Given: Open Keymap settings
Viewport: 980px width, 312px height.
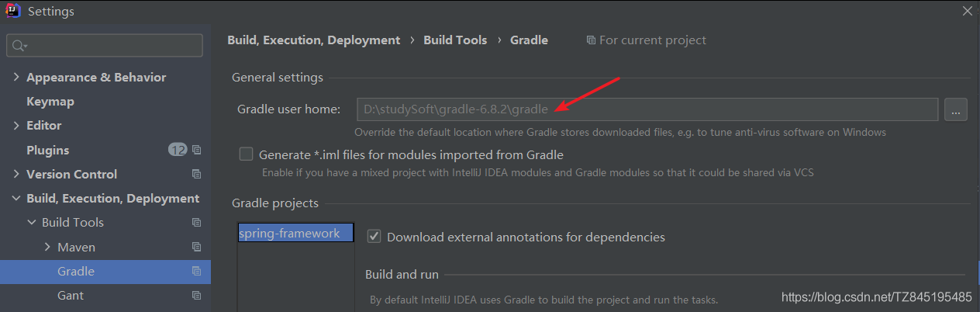Looking at the screenshot, I should (50, 102).
